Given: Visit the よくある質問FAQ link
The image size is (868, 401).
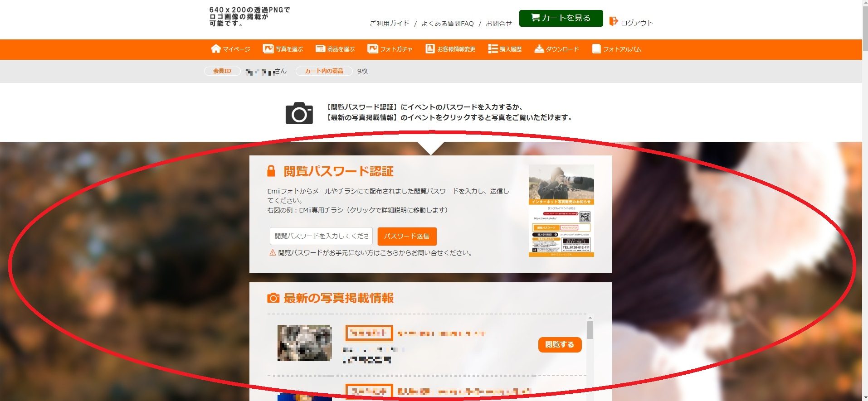Looking at the screenshot, I should 448,24.
